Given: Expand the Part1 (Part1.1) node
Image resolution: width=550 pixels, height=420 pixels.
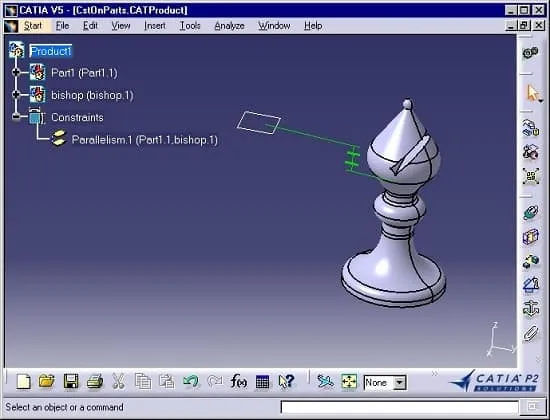Looking at the screenshot, I should pos(16,73).
